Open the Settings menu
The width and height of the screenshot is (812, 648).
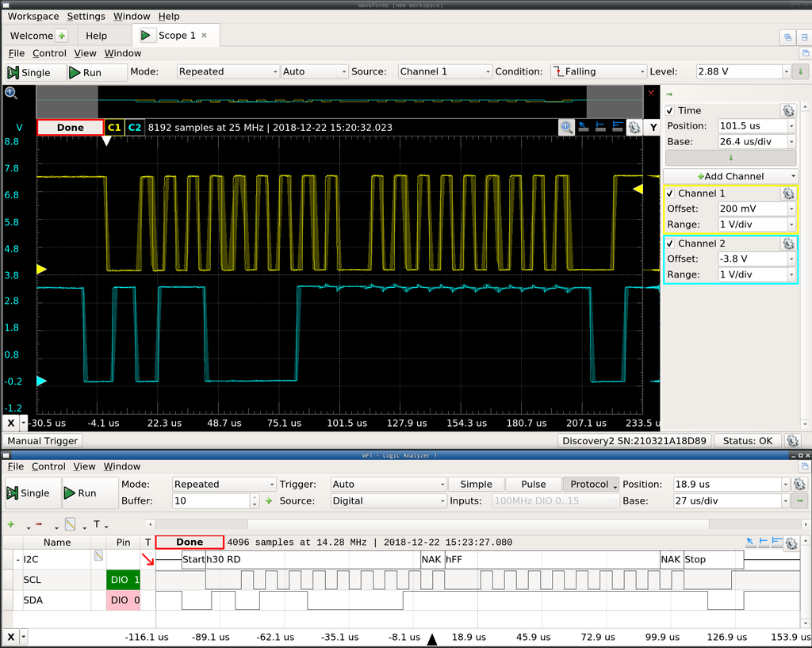click(86, 16)
